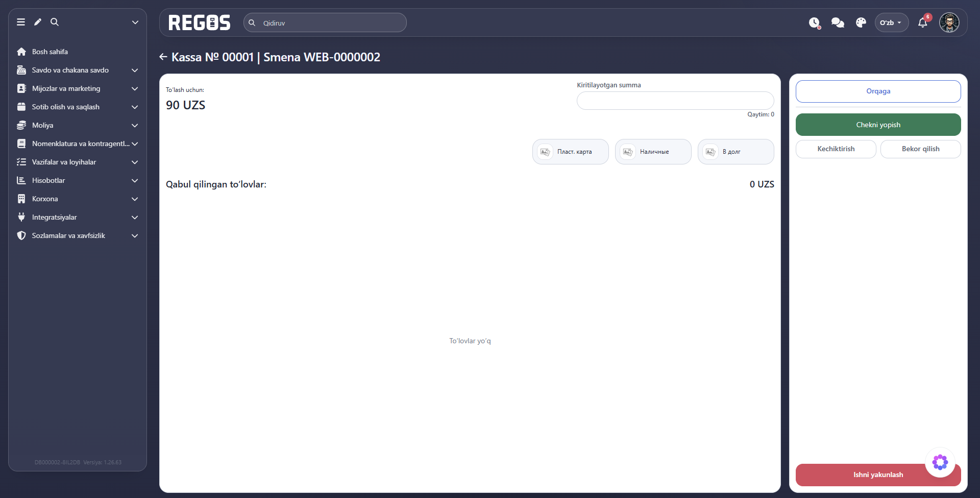Click the back arrow beside Kassa title
Viewport: 980px width, 498px height.
coord(163,57)
